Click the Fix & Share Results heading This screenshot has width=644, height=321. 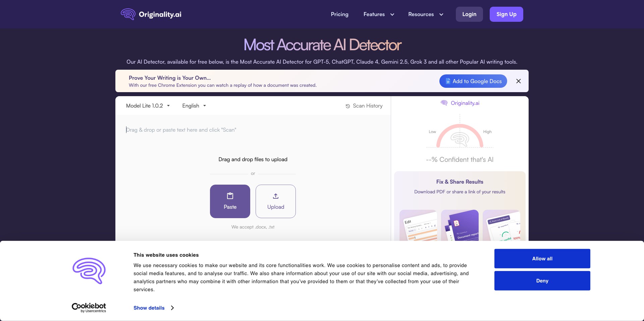tap(460, 182)
